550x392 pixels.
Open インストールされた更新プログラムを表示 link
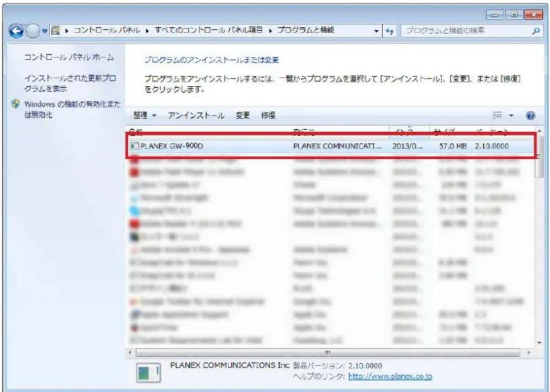70,84
